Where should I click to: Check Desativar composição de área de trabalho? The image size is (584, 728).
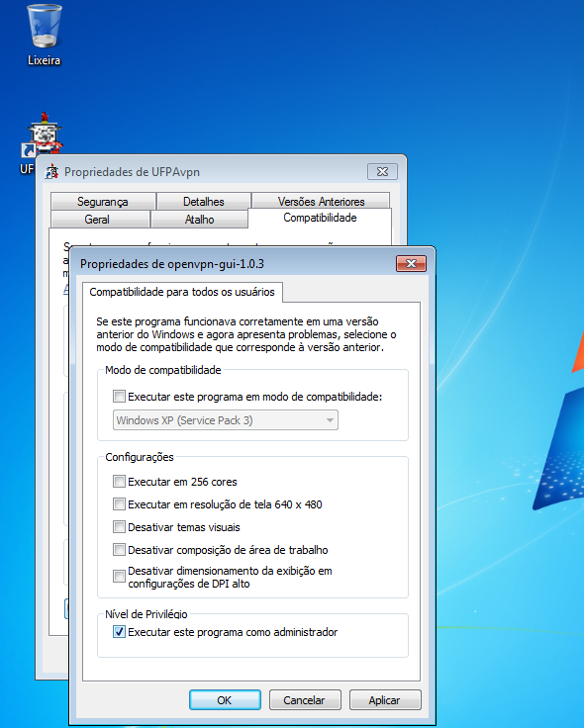[120, 550]
